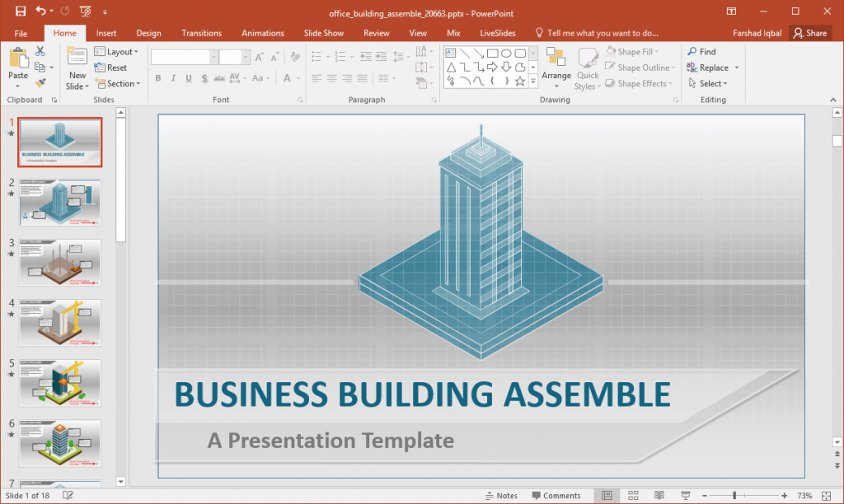
Task: Select the Star shape tool
Action: [x=520, y=80]
